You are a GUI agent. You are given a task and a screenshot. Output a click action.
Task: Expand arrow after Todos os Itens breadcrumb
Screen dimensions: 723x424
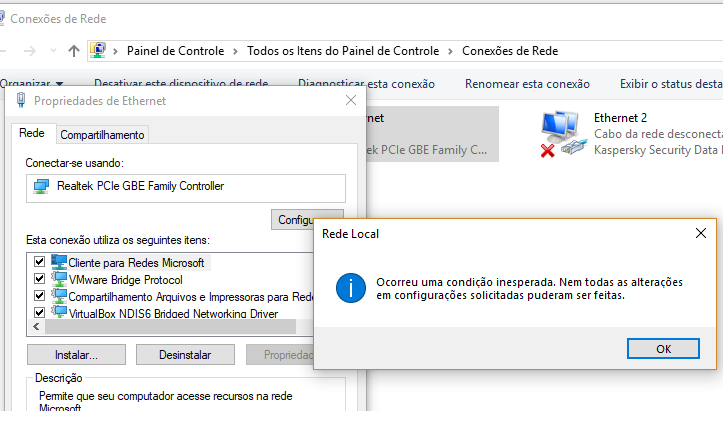451,50
